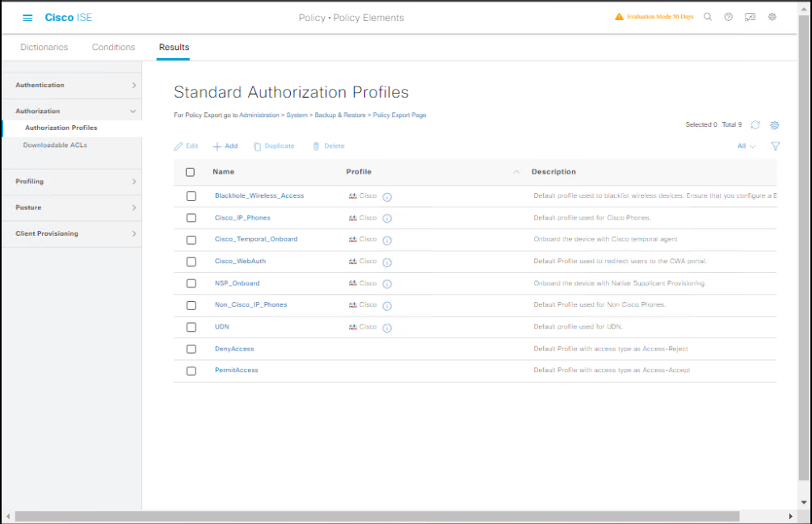Select the Results tab
Screen dimensions: 812x524
click(x=174, y=47)
